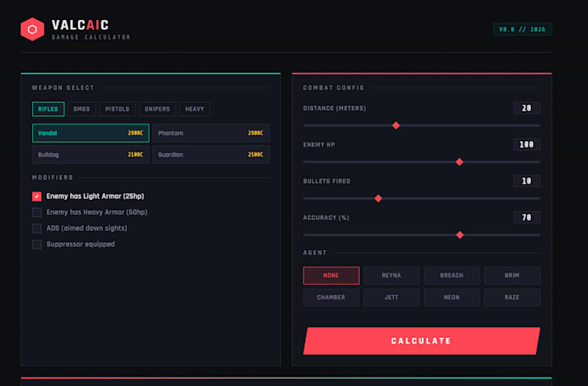
Task: Select the Vandal rifle
Action: coord(91,133)
